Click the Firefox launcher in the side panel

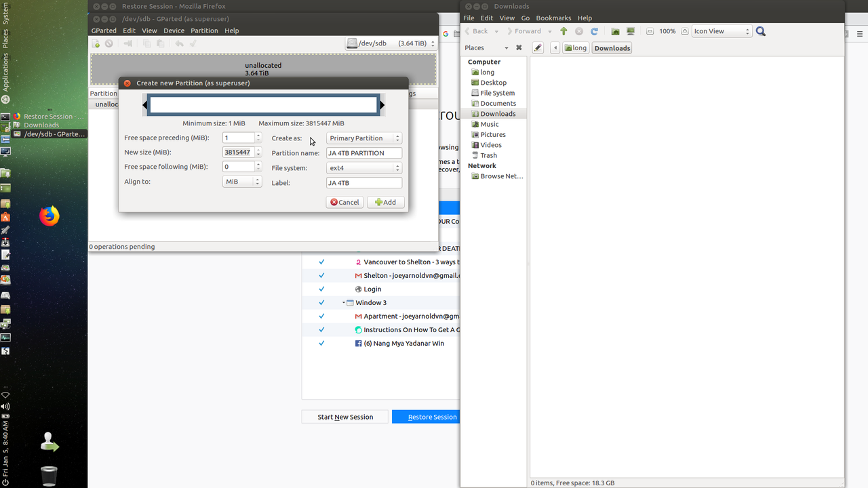(x=18, y=117)
